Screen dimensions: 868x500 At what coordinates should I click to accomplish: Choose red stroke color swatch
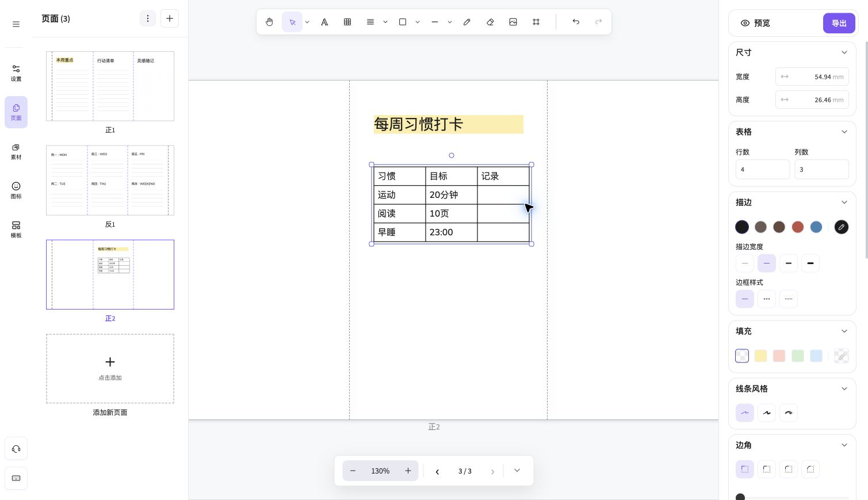[x=797, y=227]
